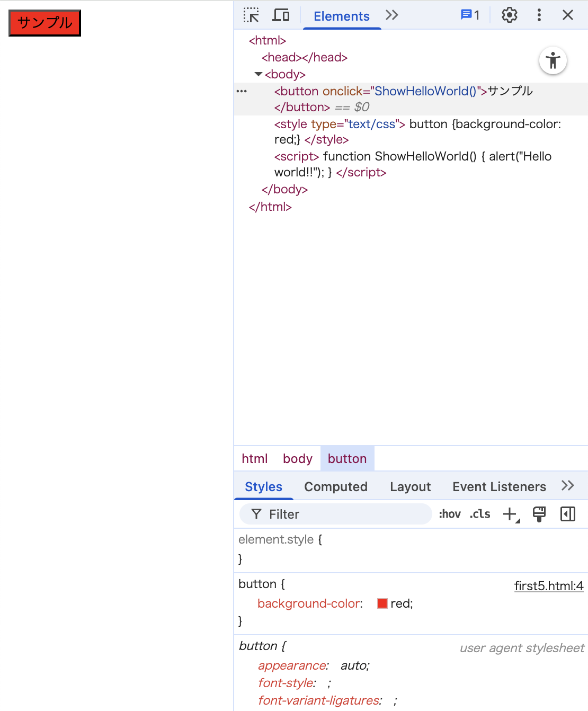The image size is (588, 711).
Task: Close the DevTools panel
Action: [x=567, y=15]
